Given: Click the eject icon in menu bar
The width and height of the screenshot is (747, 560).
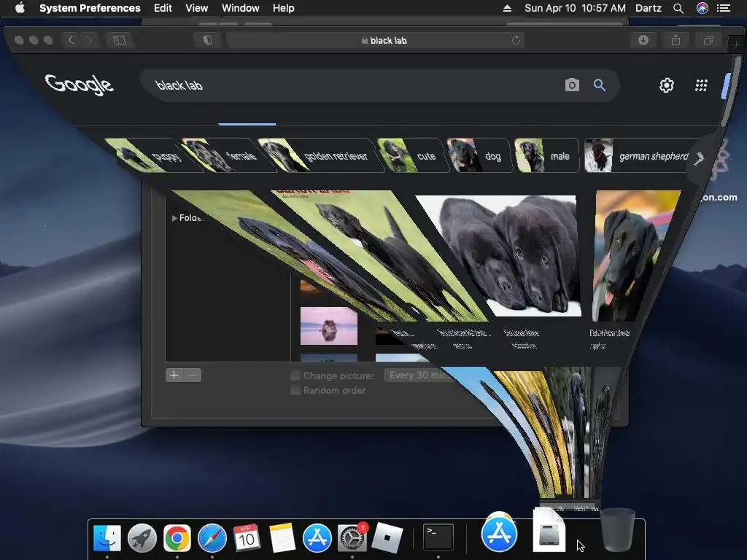Looking at the screenshot, I should 507,8.
